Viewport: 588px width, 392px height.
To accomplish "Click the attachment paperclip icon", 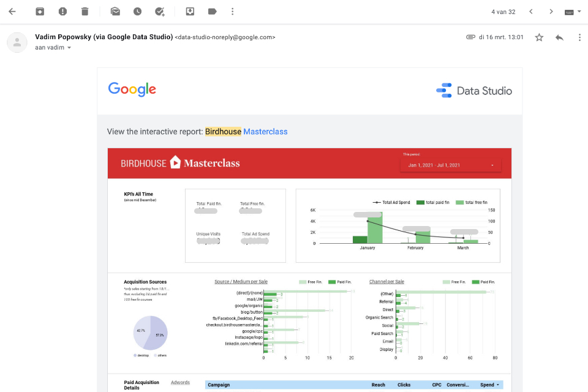I will tap(470, 37).
